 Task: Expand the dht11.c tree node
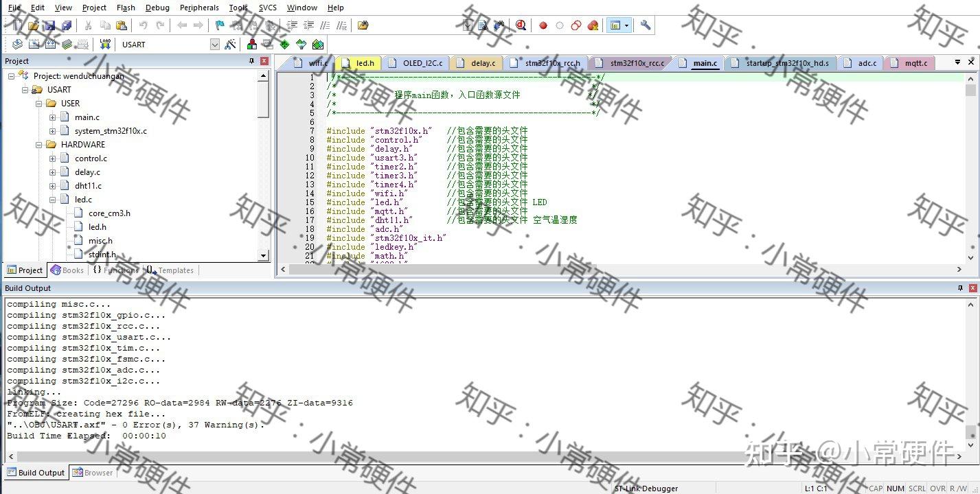(x=53, y=186)
